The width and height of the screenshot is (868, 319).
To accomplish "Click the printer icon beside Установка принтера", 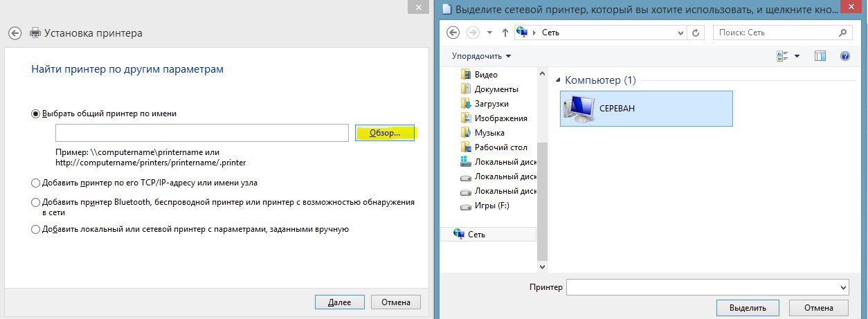I will [x=35, y=33].
